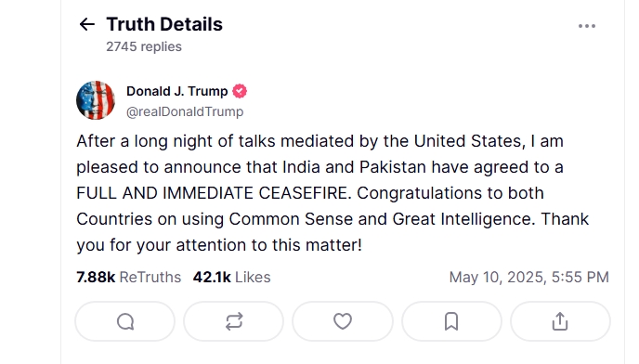Open the three-dot more options menu
639x364 pixels.
(x=587, y=26)
